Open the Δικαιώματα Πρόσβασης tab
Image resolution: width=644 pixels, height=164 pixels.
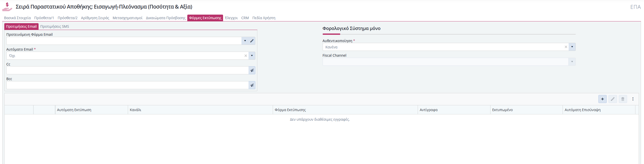[166, 18]
